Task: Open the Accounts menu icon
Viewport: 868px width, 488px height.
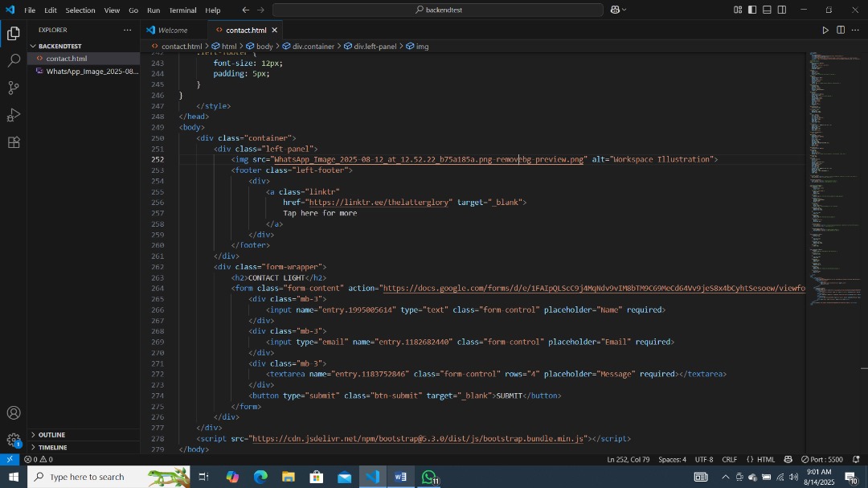Action: click(14, 412)
